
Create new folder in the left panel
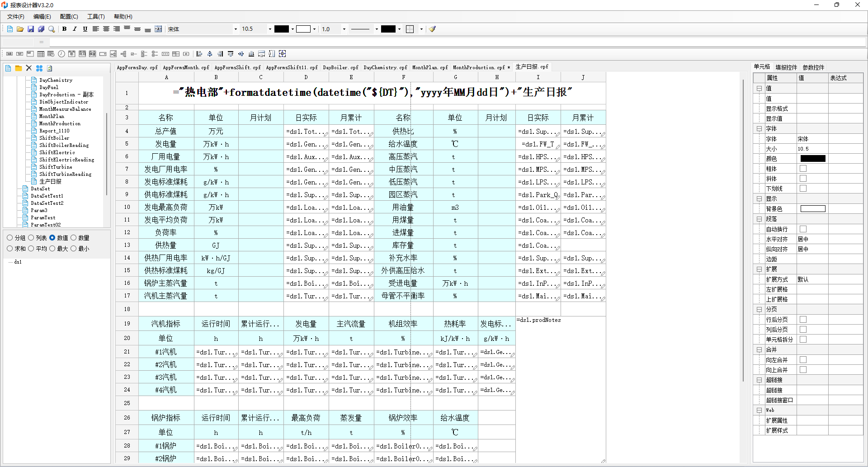tap(19, 68)
